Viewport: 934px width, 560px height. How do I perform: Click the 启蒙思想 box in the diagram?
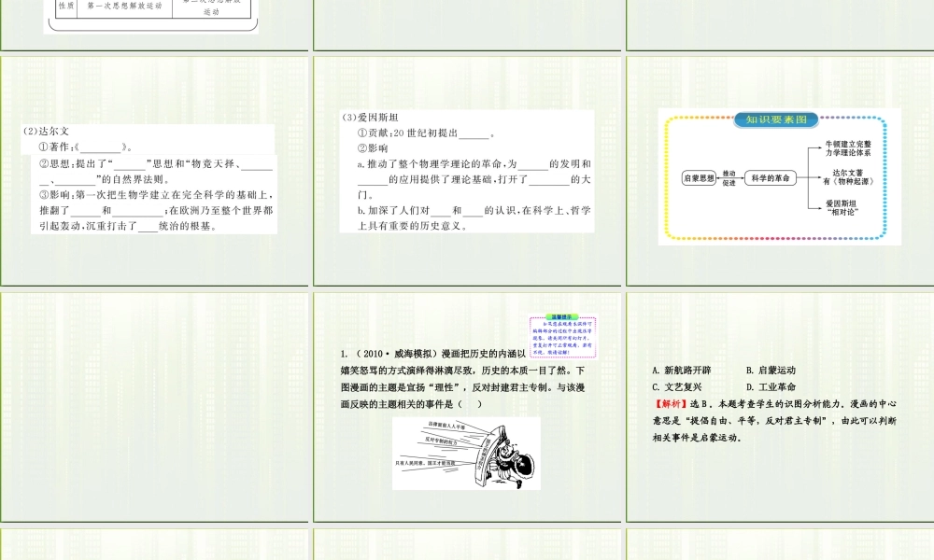pos(699,178)
